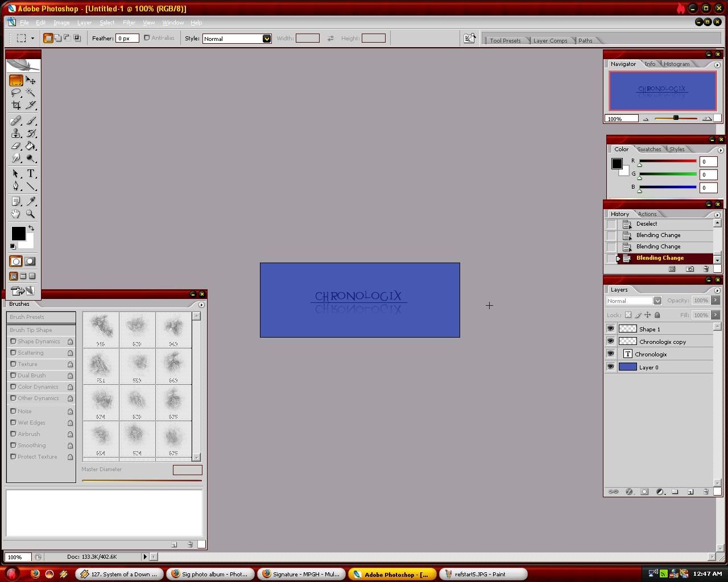Image resolution: width=728 pixels, height=582 pixels.
Task: Open Brush Presets section
Action: point(41,317)
